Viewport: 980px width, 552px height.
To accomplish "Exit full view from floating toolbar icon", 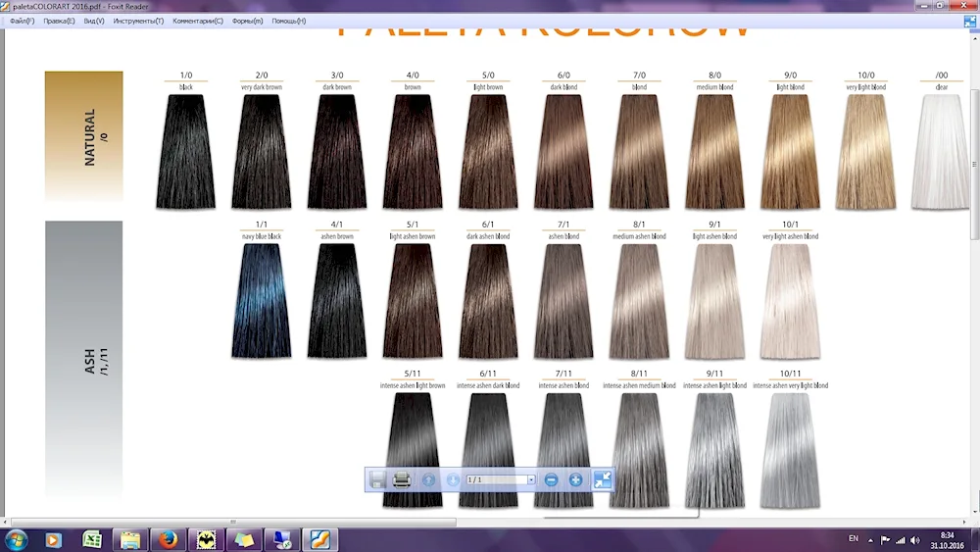I will click(603, 479).
